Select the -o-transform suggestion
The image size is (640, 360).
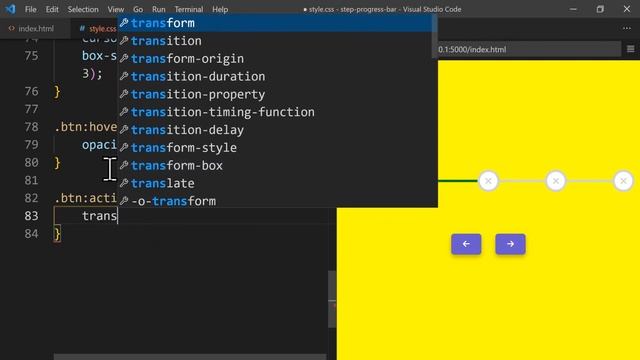point(277,201)
